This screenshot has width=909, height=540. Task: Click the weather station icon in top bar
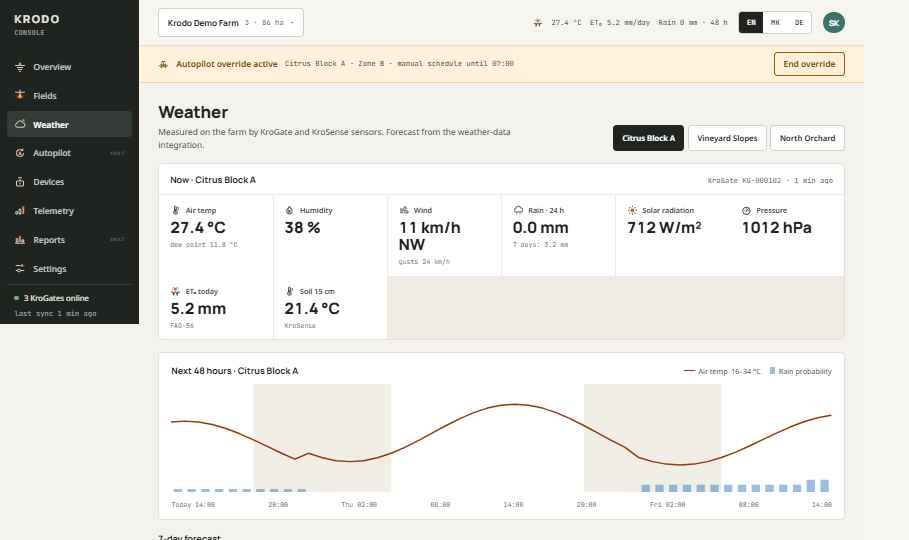coord(538,23)
